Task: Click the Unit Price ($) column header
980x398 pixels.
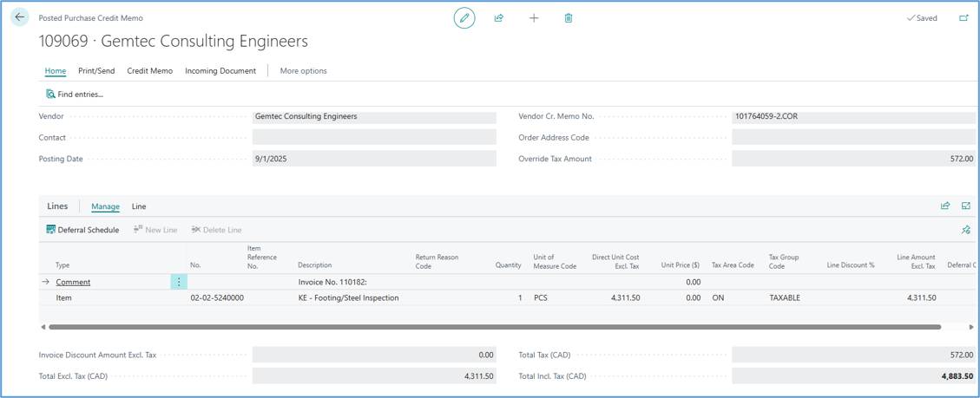Action: (x=680, y=265)
